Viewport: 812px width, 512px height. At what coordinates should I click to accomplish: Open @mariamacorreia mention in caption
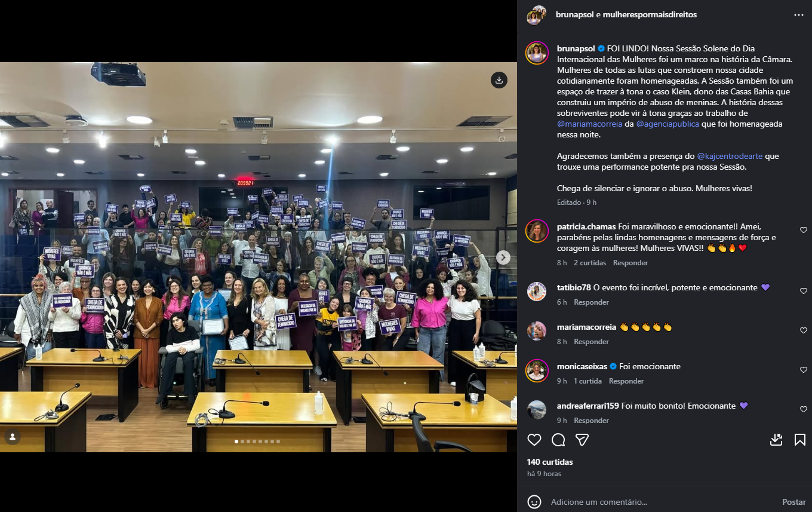pyautogui.click(x=589, y=124)
